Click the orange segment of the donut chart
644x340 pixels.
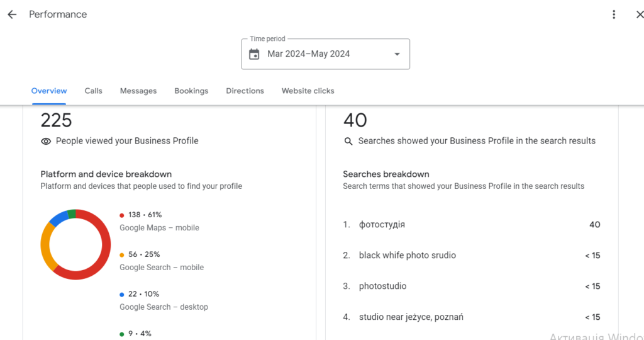point(45,247)
